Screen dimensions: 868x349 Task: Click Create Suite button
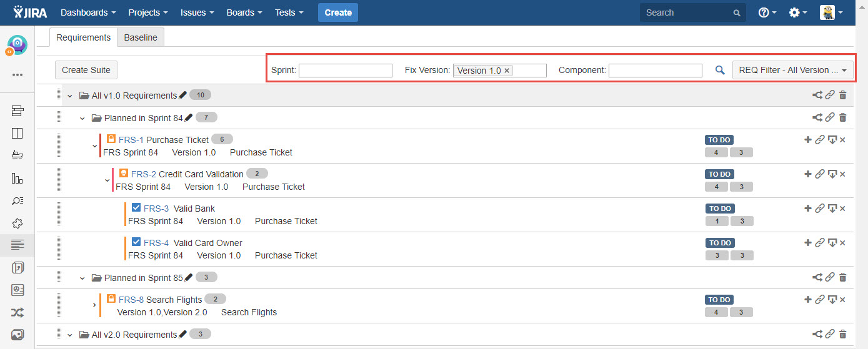[86, 70]
